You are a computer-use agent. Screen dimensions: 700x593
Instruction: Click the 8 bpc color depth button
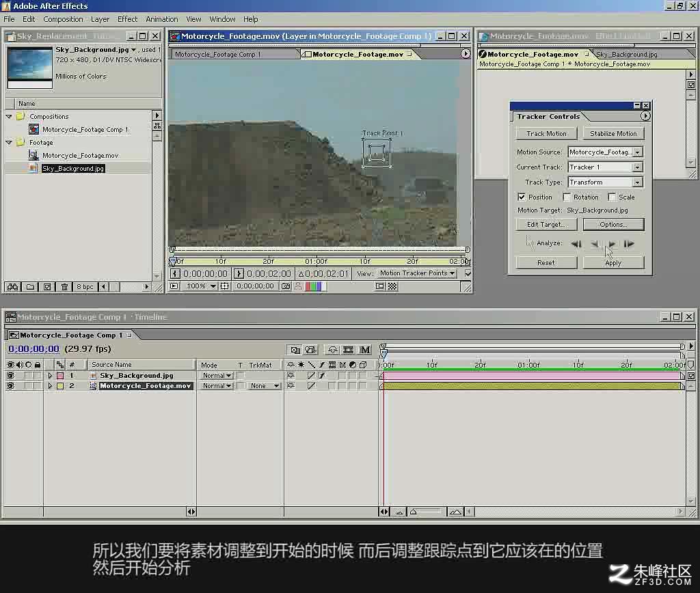[85, 287]
